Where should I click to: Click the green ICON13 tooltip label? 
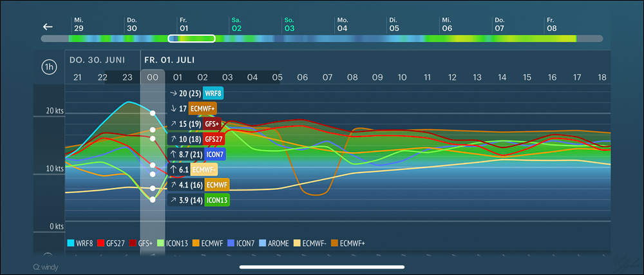tap(216, 200)
